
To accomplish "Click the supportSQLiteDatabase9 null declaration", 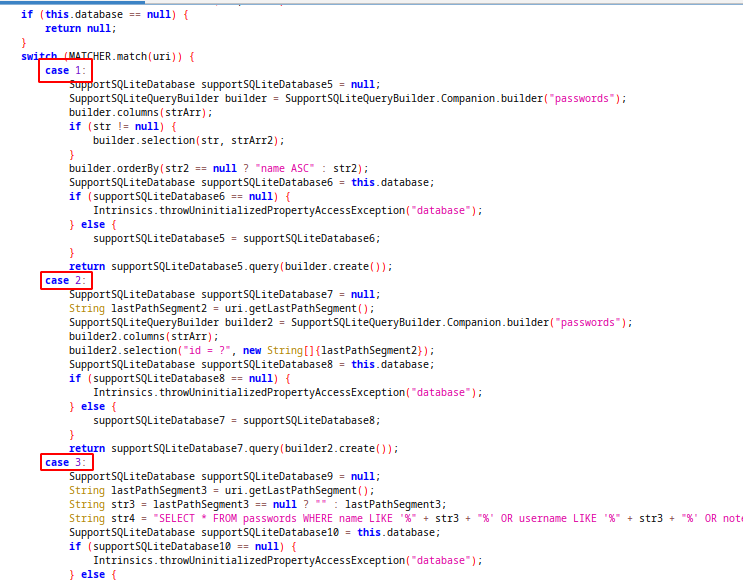I will coord(224,477).
